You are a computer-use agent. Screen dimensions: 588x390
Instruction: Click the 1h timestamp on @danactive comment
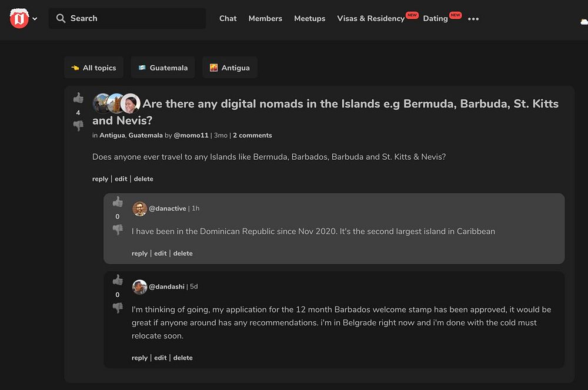[x=196, y=209]
